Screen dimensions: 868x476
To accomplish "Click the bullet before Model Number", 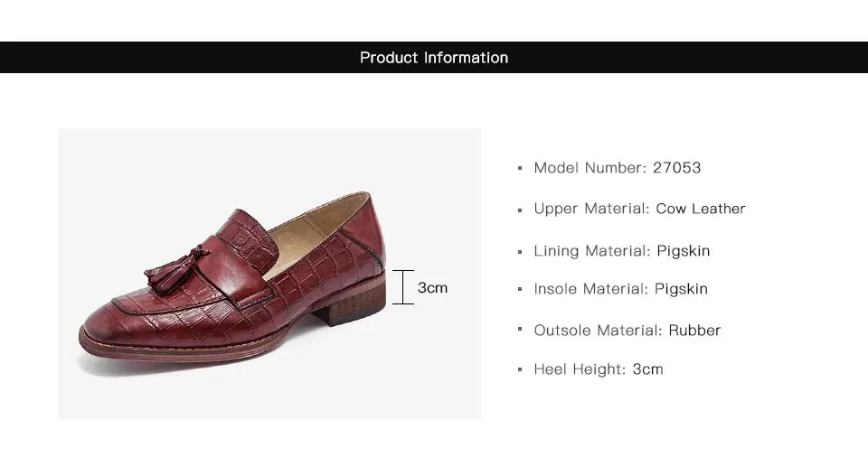I will tap(520, 169).
